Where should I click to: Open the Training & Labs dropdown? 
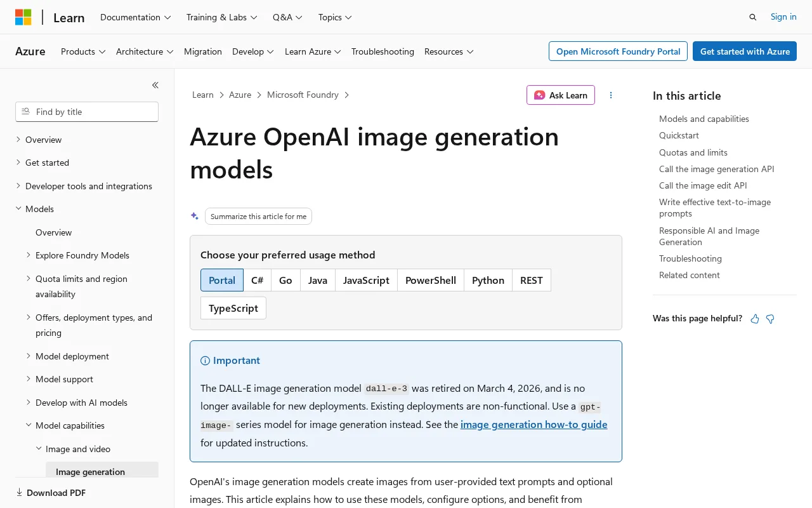click(222, 17)
